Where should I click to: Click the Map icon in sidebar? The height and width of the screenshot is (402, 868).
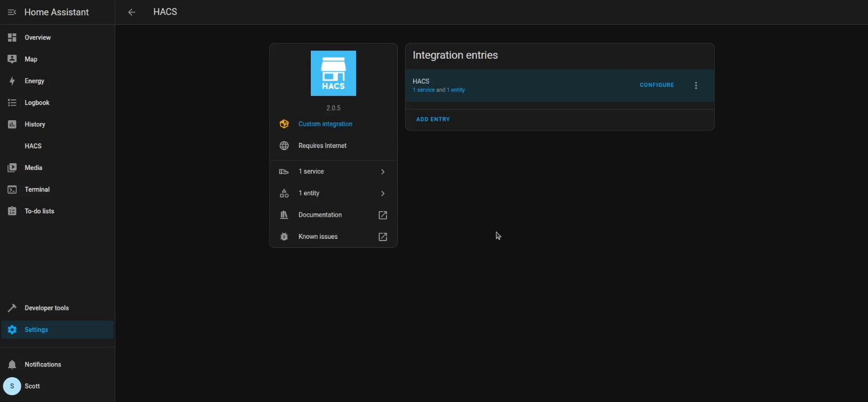(x=12, y=59)
